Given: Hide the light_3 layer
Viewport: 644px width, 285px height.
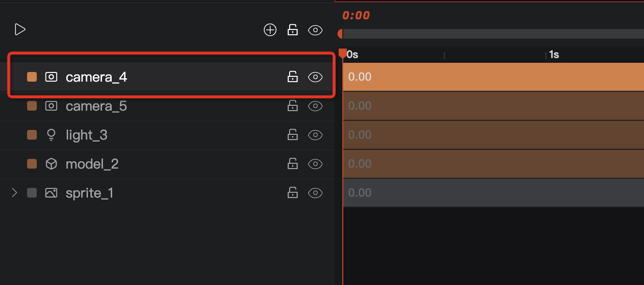Looking at the screenshot, I should (x=315, y=135).
